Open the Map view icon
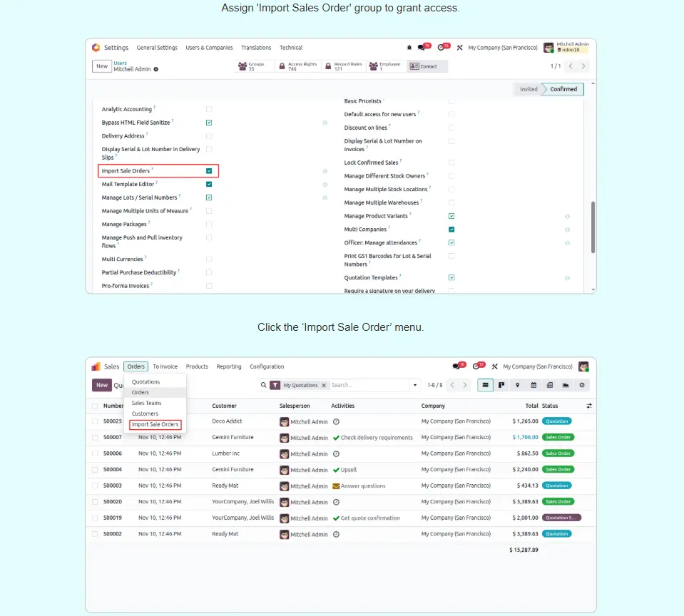 pyautogui.click(x=518, y=385)
